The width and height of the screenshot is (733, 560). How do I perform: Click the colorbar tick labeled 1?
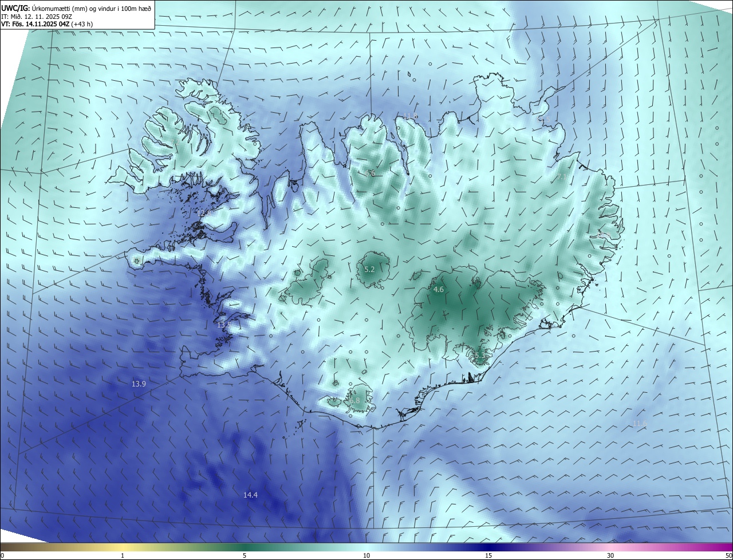[123, 555]
